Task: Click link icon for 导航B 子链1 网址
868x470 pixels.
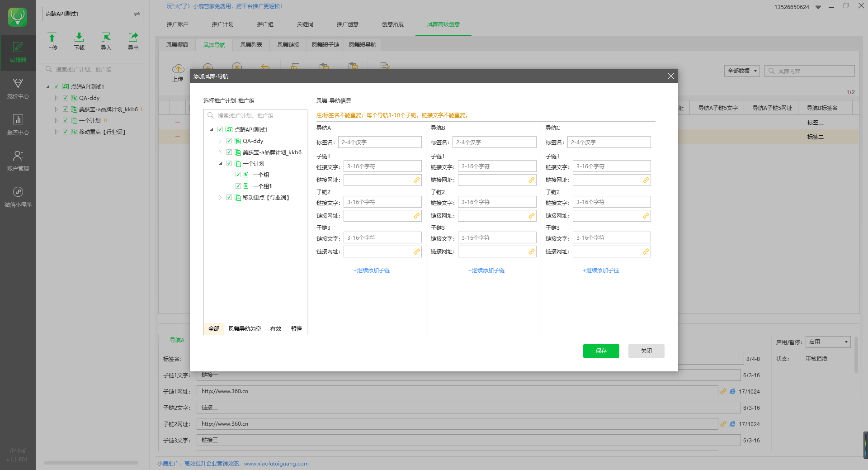Action: [x=532, y=180]
